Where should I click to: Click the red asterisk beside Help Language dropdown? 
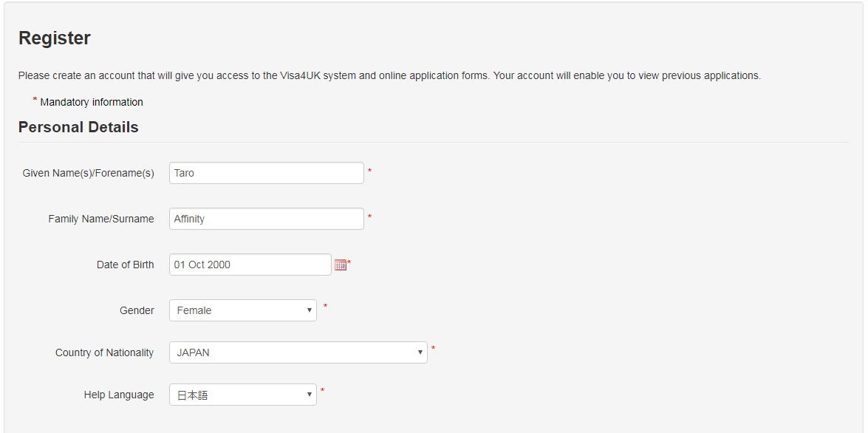click(322, 390)
